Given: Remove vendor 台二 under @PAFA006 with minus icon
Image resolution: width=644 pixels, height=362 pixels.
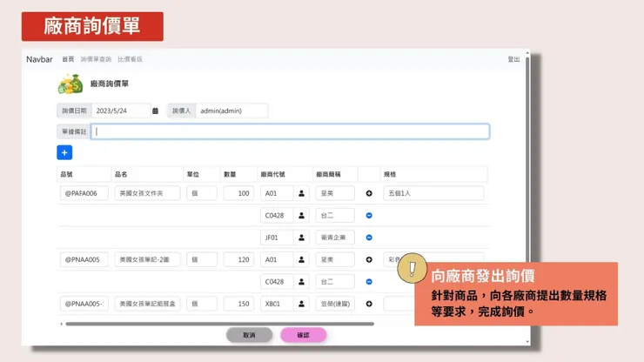Looking at the screenshot, I should point(369,215).
